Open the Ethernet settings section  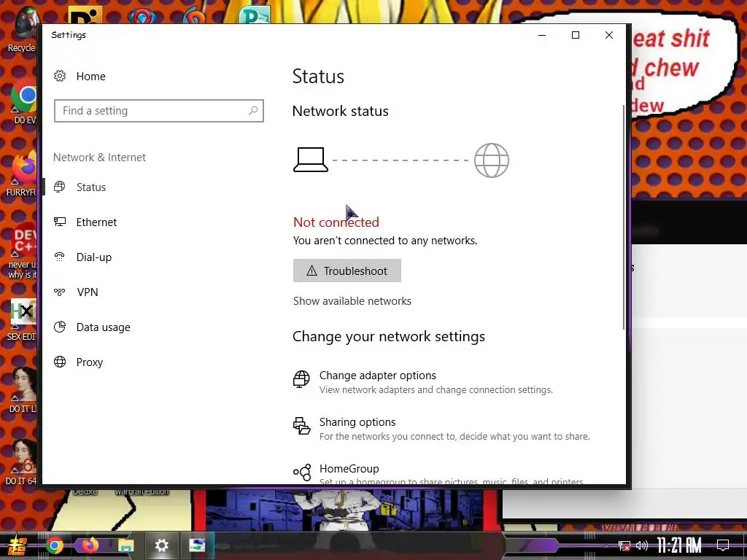point(96,222)
